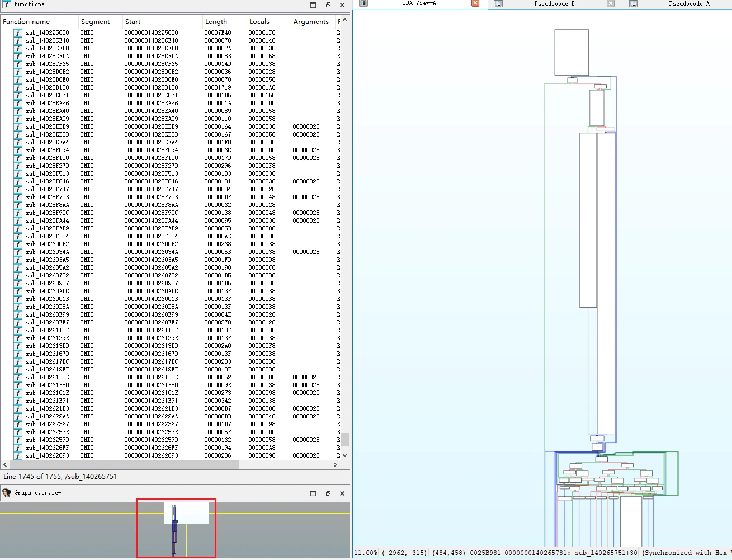Click the red viewport rectangle in Graph overview

[176, 529]
